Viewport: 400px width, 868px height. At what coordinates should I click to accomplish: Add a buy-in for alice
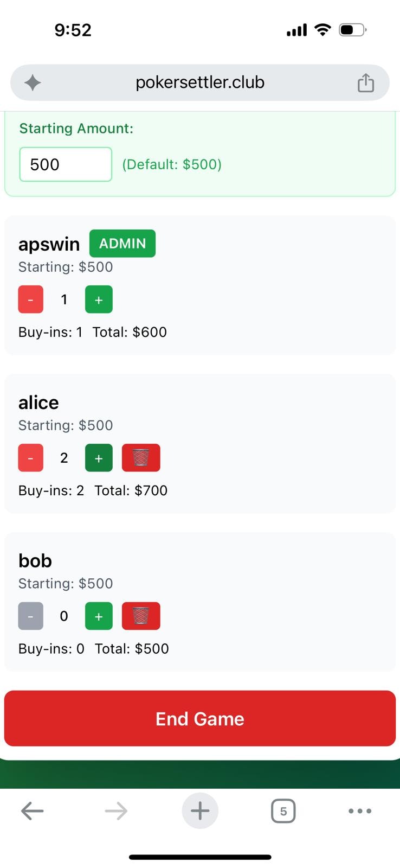point(99,458)
